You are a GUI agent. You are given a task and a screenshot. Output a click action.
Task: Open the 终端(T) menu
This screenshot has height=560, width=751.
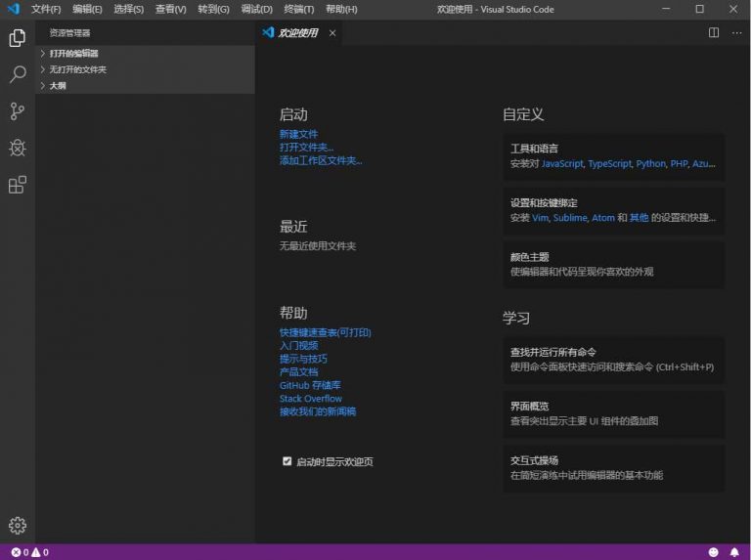tap(298, 9)
